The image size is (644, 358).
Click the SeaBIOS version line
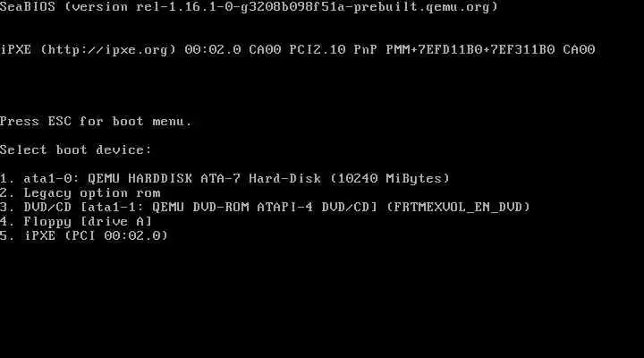249,6
